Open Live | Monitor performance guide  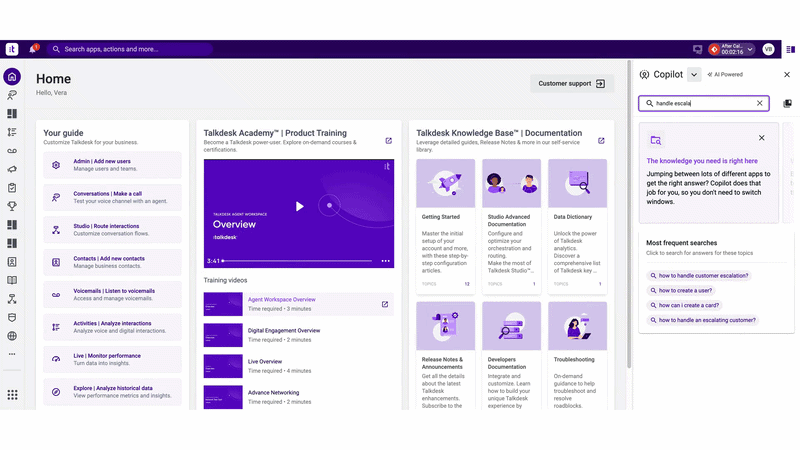pyautogui.click(x=112, y=359)
